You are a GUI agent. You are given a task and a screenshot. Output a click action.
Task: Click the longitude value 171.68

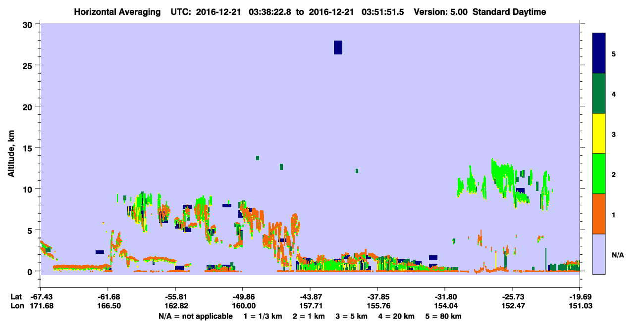click(41, 306)
